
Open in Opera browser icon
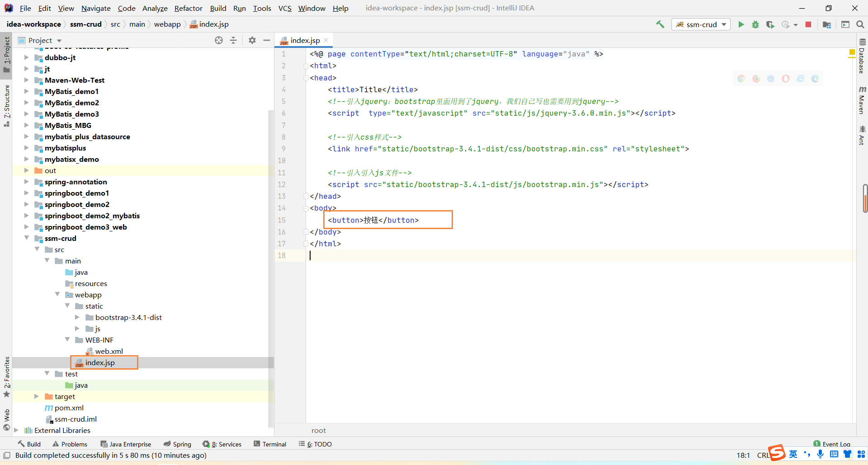786,79
